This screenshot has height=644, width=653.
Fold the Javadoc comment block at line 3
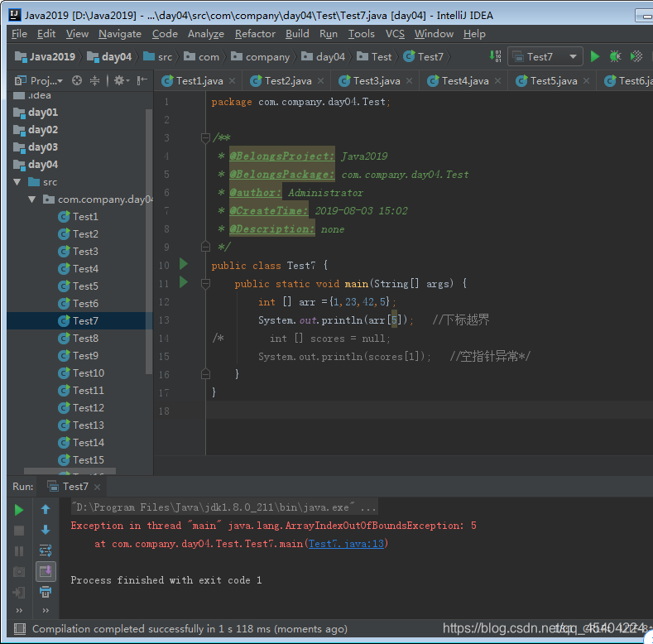pyautogui.click(x=205, y=137)
